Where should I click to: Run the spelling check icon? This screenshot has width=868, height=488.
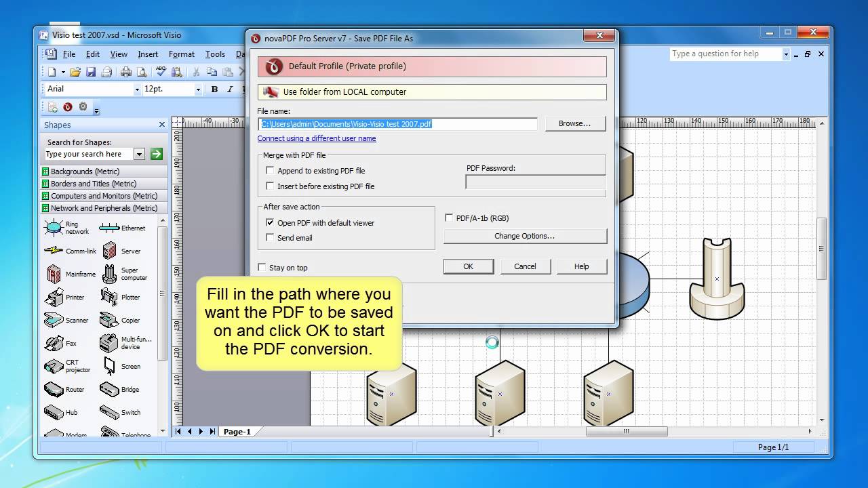point(161,71)
